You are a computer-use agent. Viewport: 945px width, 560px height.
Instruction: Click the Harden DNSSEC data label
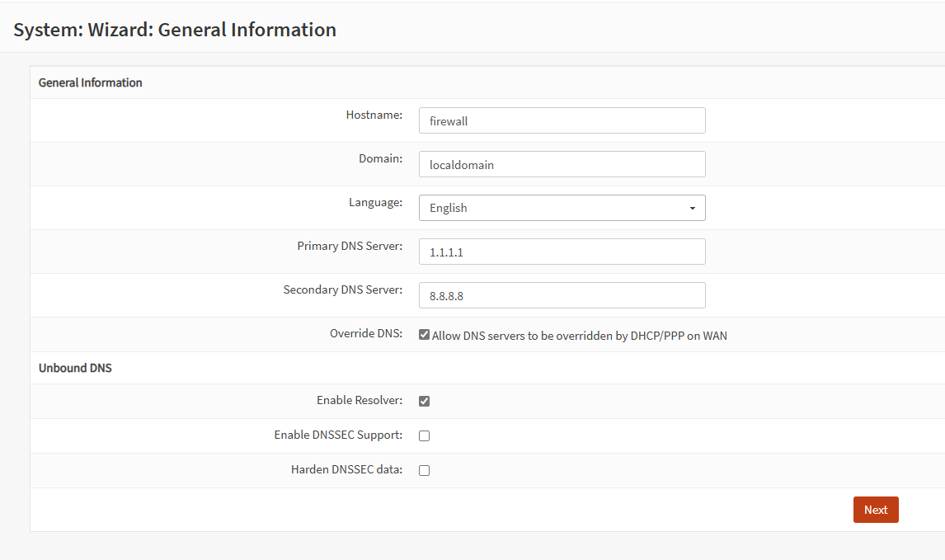pos(346,469)
